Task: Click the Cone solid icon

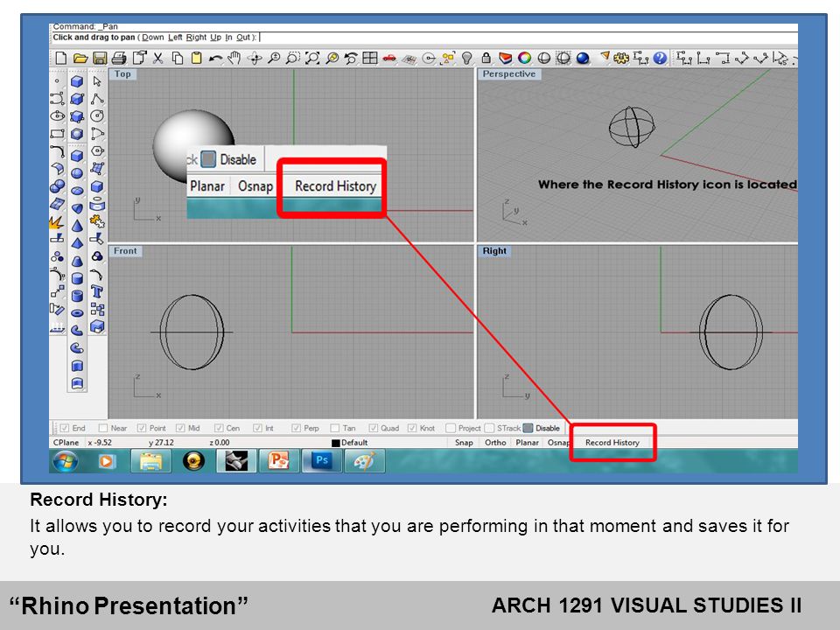Action: click(77, 226)
